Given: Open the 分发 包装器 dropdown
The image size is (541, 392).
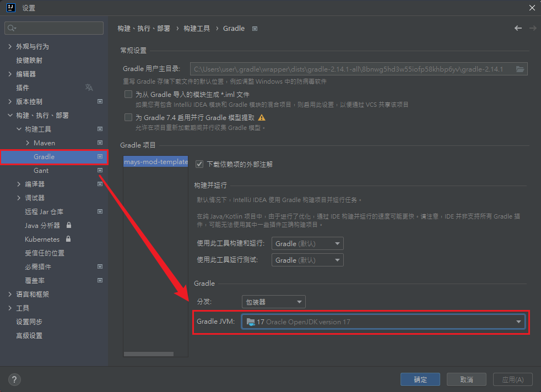Looking at the screenshot, I should (274, 302).
